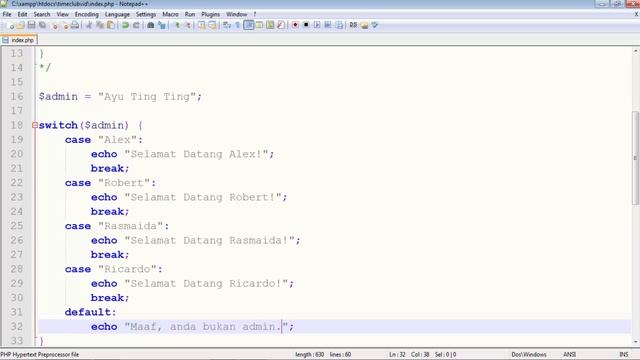Viewport: 640px width, 360px height.
Task: Click the switch keyword on line 18
Action: [58, 125]
